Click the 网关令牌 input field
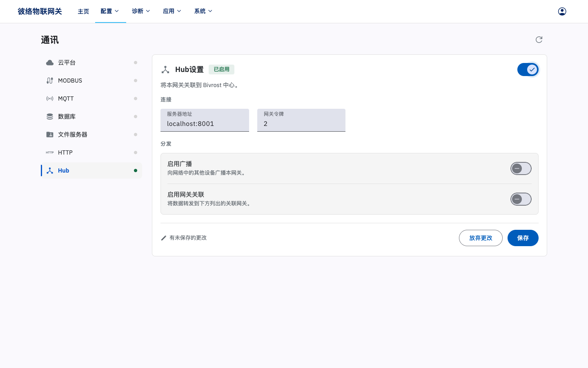The width and height of the screenshot is (588, 368). tap(301, 120)
